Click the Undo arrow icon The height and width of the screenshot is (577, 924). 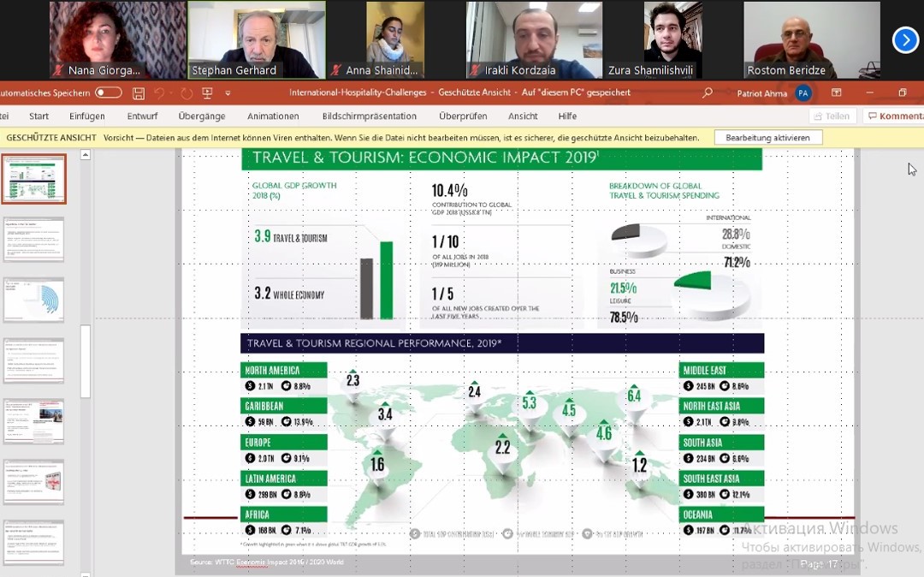159,92
